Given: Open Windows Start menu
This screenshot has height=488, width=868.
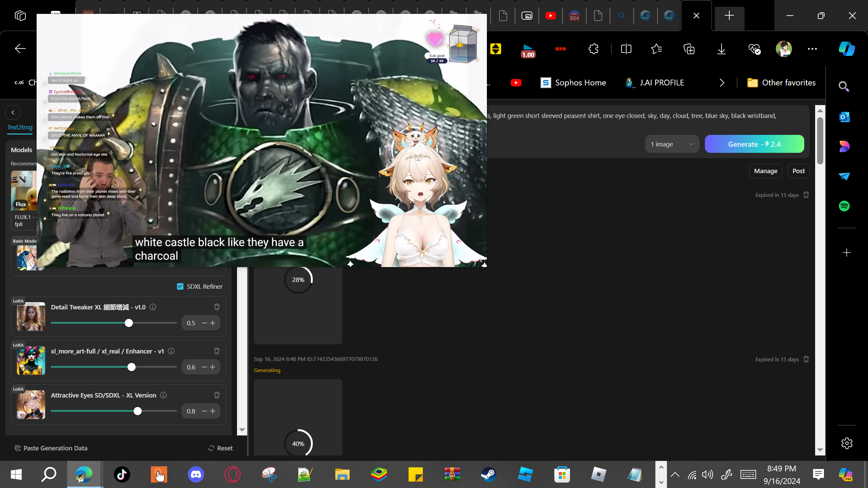Looking at the screenshot, I should 16,474.
